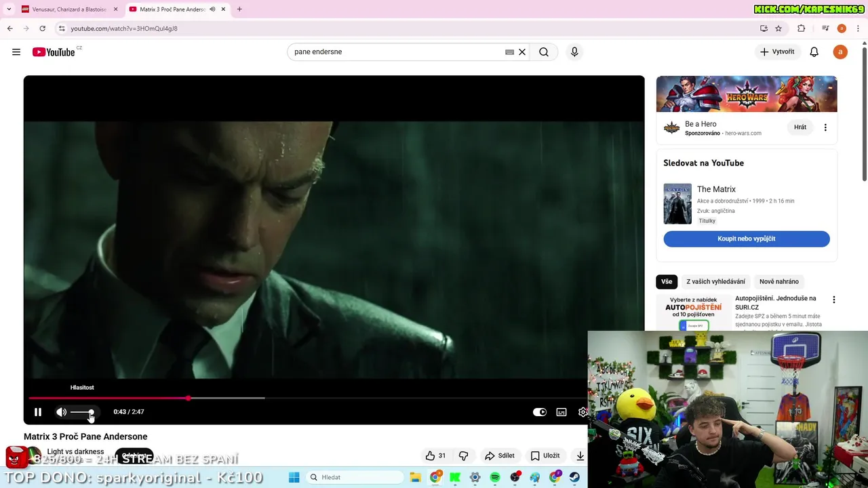Open the Windows Start menu
868x488 pixels.
click(294, 477)
